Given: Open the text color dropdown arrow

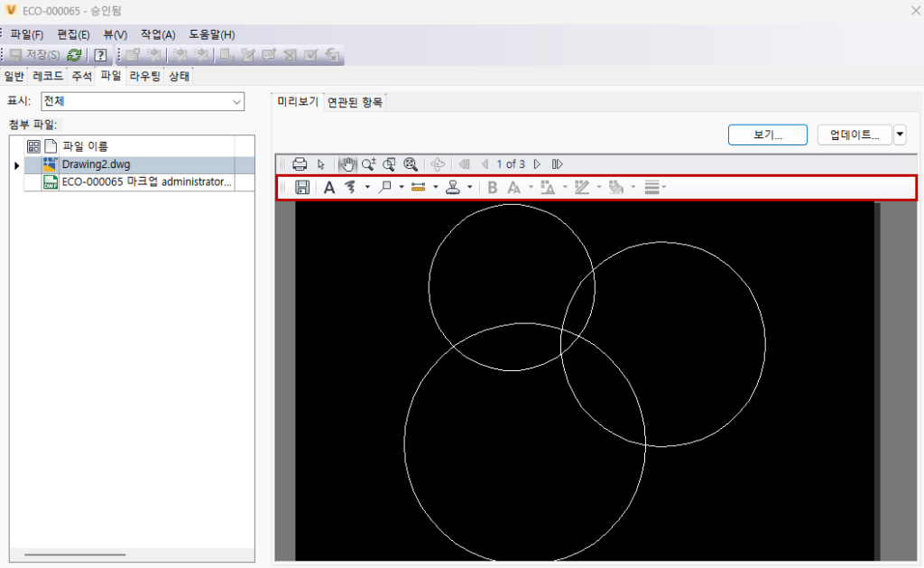Looking at the screenshot, I should click(x=565, y=188).
